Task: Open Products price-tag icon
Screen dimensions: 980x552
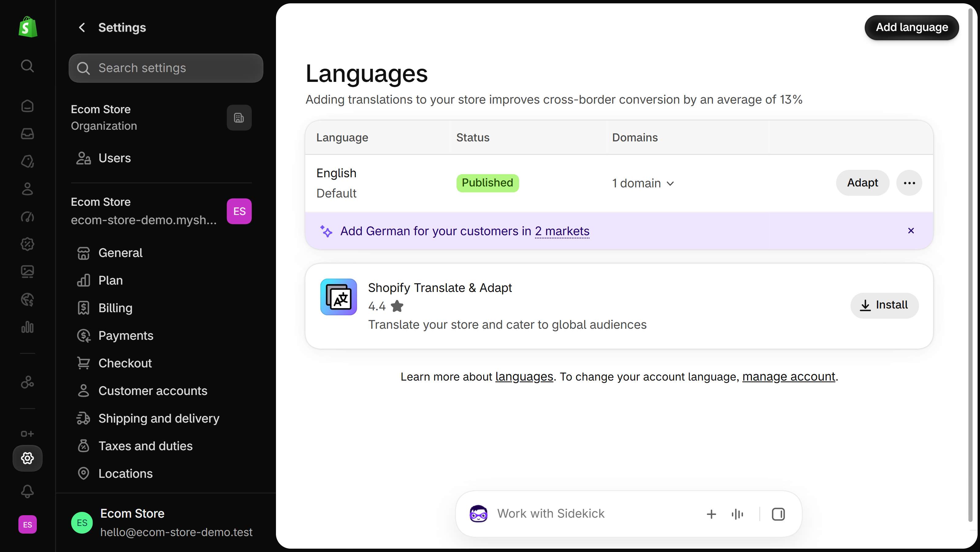Action: [x=27, y=161]
